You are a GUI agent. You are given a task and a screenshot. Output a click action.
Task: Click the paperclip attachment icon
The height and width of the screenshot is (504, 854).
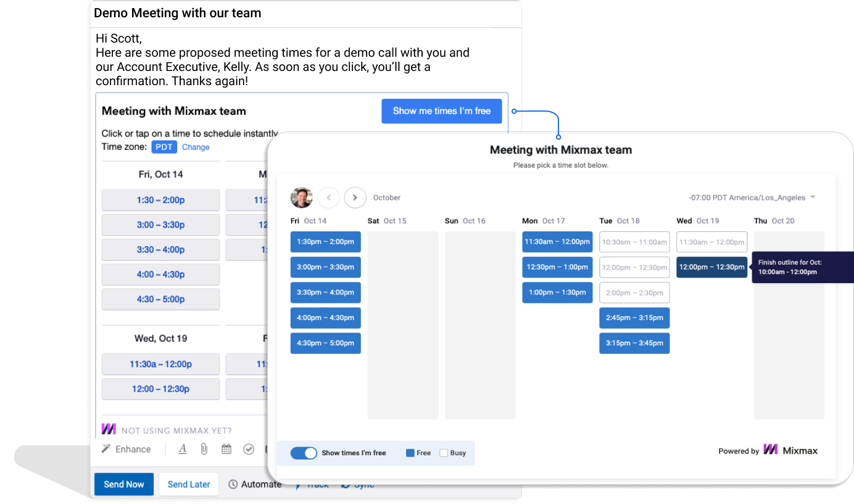[204, 449]
